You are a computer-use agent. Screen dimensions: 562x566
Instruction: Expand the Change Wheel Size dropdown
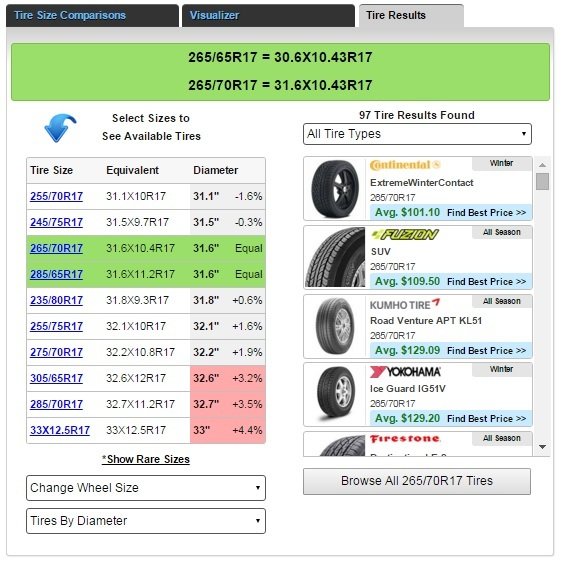146,488
